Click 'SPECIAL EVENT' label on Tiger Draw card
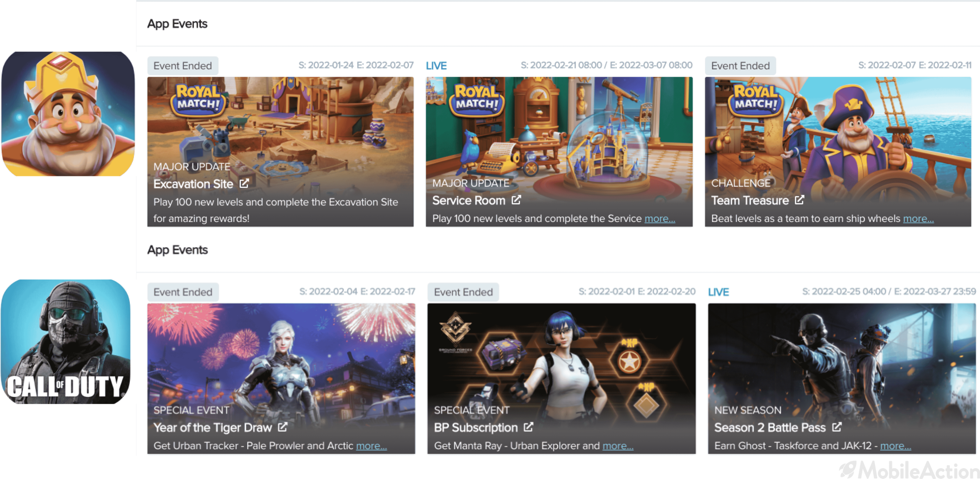The height and width of the screenshot is (479, 980). pyautogui.click(x=191, y=410)
